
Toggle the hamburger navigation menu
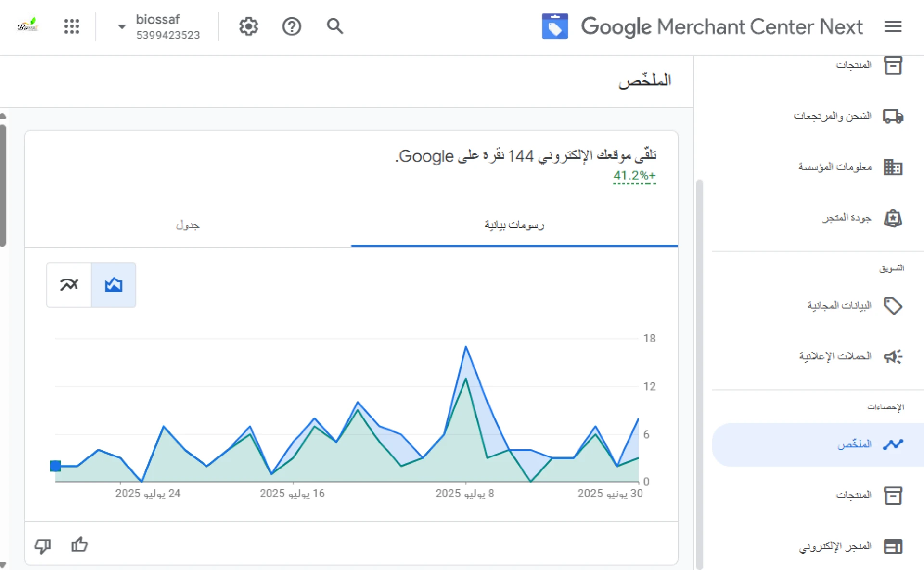pos(893,26)
